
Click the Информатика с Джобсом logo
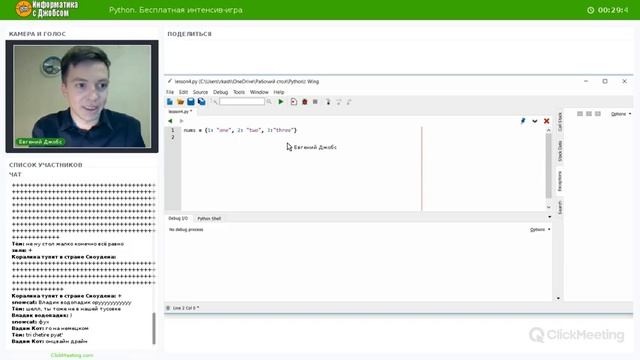pyautogui.click(x=47, y=9)
